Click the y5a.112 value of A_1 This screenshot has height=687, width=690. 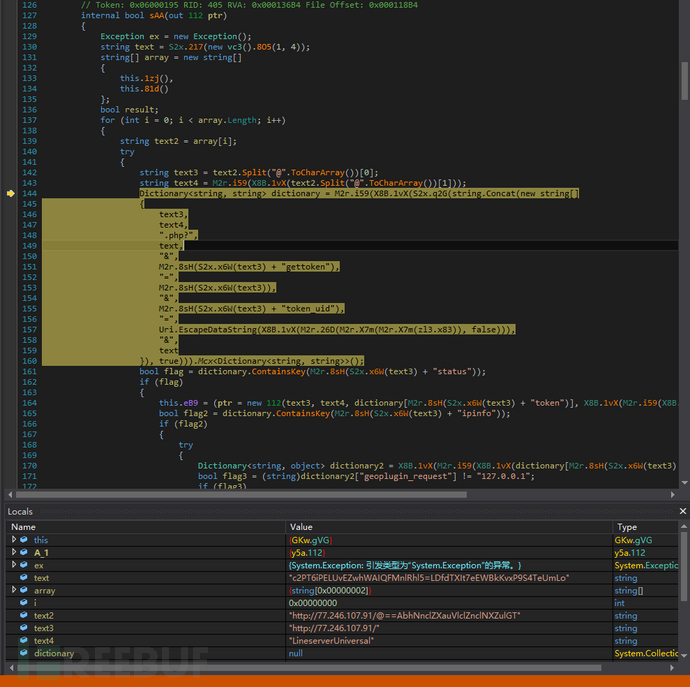[307, 552]
